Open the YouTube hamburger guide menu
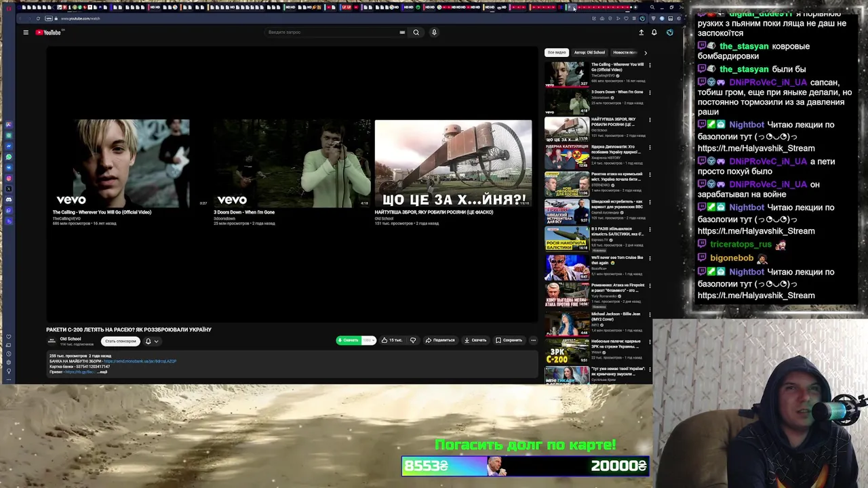This screenshot has height=488, width=868. [x=26, y=32]
